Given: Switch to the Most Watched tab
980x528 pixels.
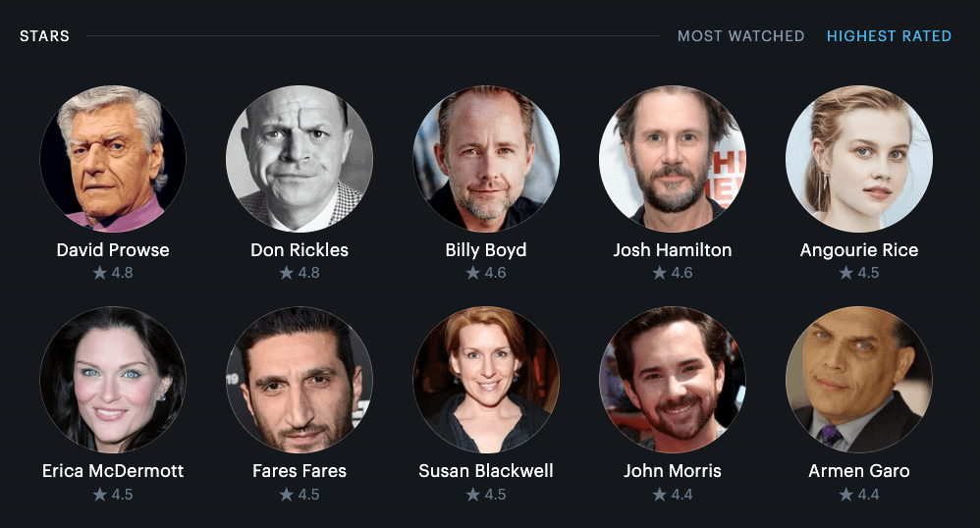Looking at the screenshot, I should tap(740, 36).
